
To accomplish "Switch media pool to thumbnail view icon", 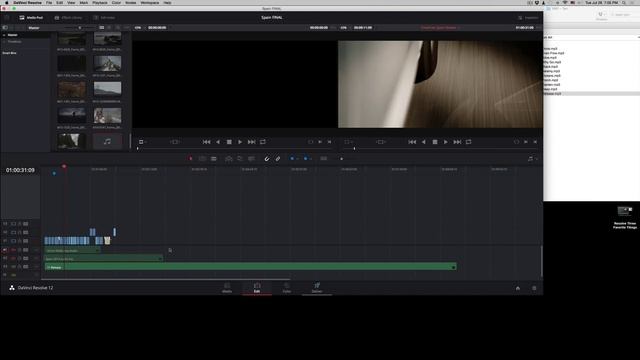I will 102,28.
